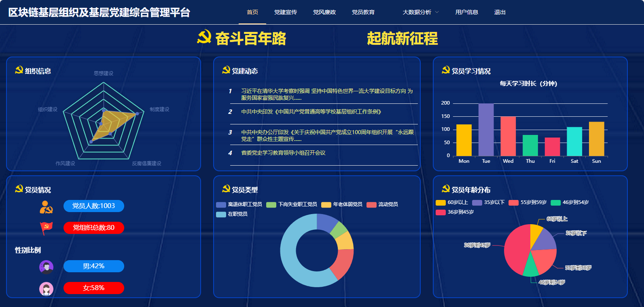Screen dimensions: 644x307
Task: Toggle the 60岁以上 legend in age chart
Action: [x=452, y=202]
